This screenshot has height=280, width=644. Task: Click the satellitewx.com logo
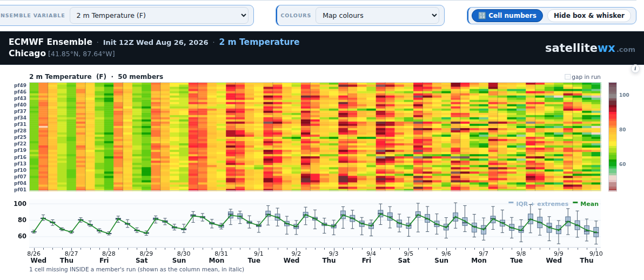[590, 49]
